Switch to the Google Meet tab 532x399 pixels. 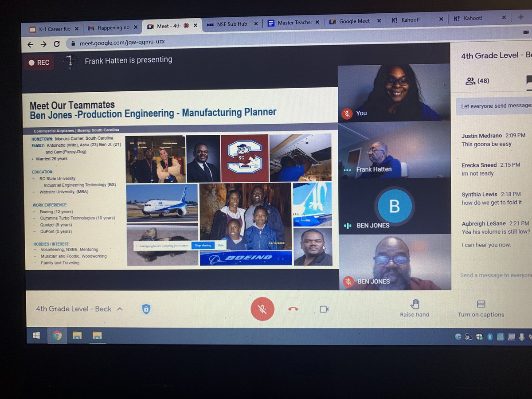pyautogui.click(x=355, y=21)
